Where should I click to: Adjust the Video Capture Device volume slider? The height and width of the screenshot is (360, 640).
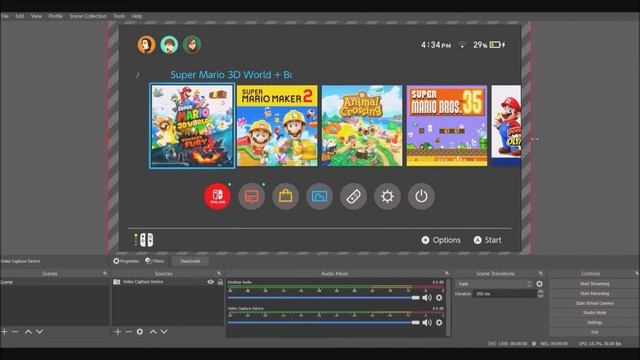(324, 323)
